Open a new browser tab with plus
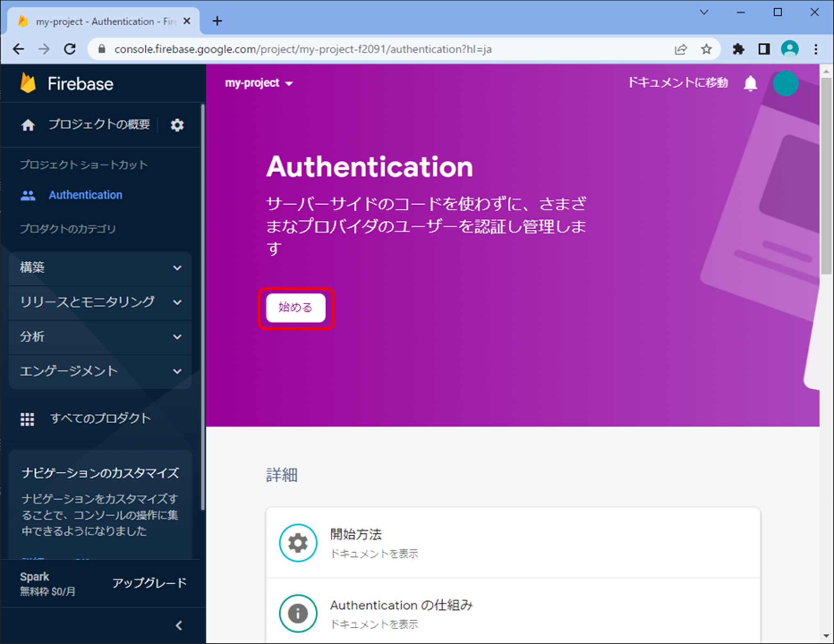 tap(217, 21)
